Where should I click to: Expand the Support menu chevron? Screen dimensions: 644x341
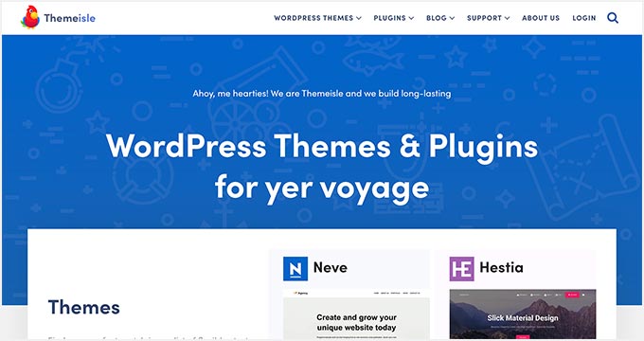[507, 18]
